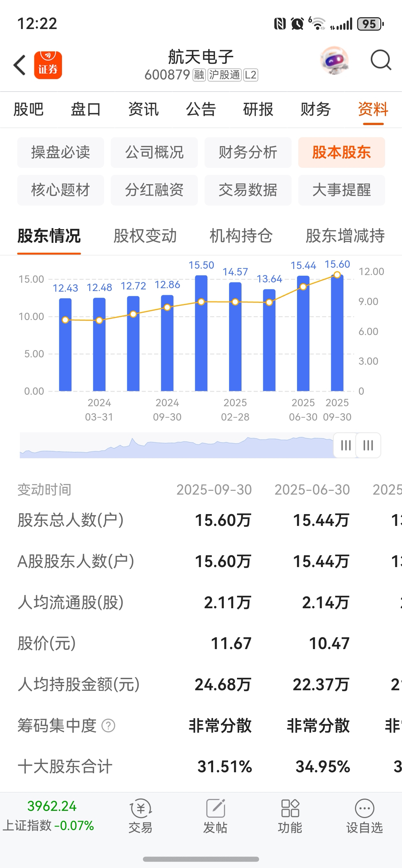The image size is (402, 868).
Task: Tap the back arrow icon
Action: [19, 65]
